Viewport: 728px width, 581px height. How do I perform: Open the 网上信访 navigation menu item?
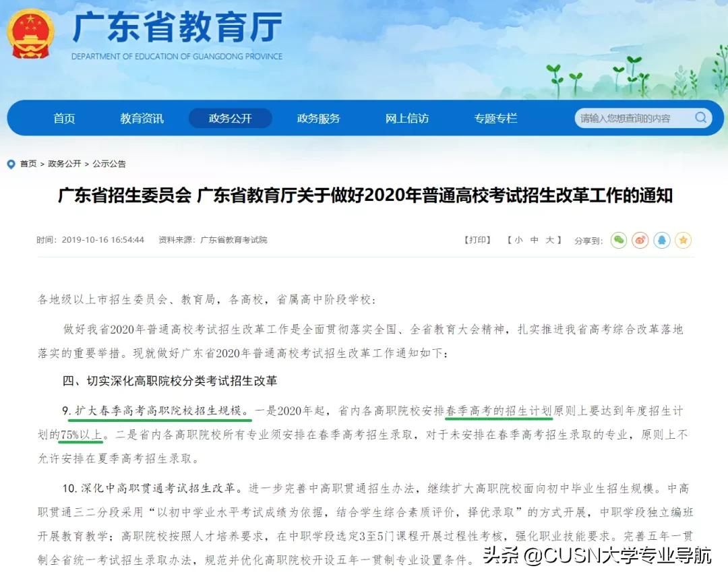pyautogui.click(x=406, y=118)
